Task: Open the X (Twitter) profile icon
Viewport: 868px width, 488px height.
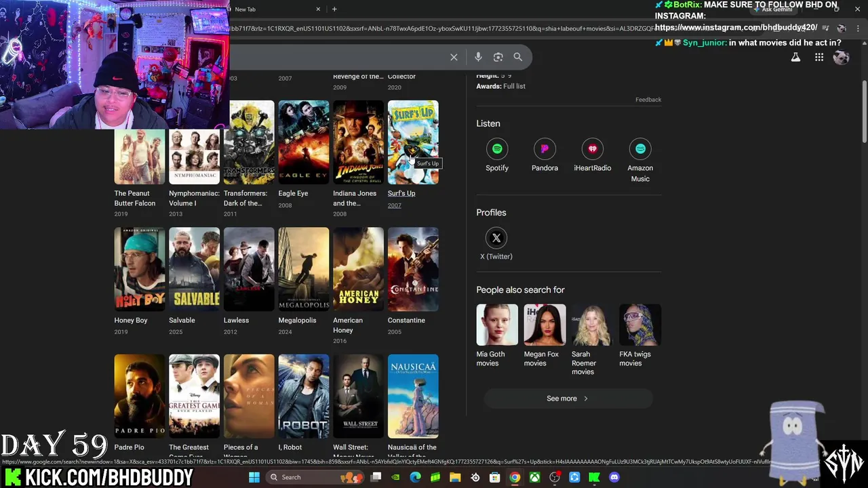Action: click(496, 238)
